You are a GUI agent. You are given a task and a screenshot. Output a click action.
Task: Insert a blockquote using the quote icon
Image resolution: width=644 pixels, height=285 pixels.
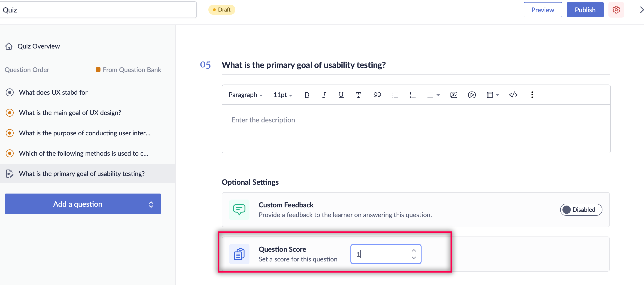(x=377, y=95)
